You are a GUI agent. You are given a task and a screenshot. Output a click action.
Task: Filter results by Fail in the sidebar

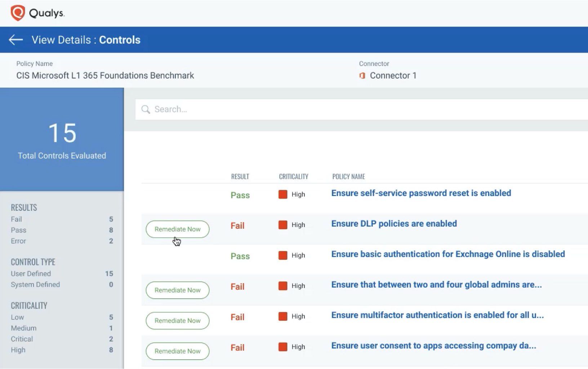click(x=17, y=219)
